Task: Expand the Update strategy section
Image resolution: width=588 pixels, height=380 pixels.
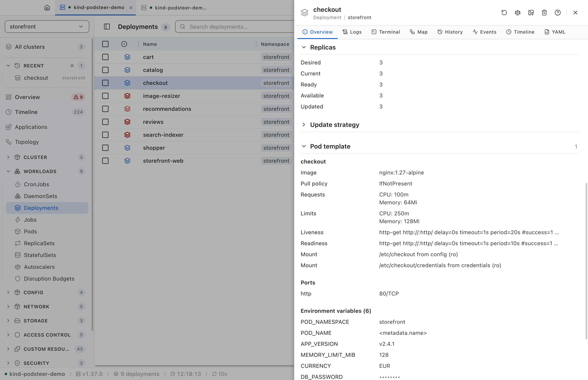Action: [304, 125]
